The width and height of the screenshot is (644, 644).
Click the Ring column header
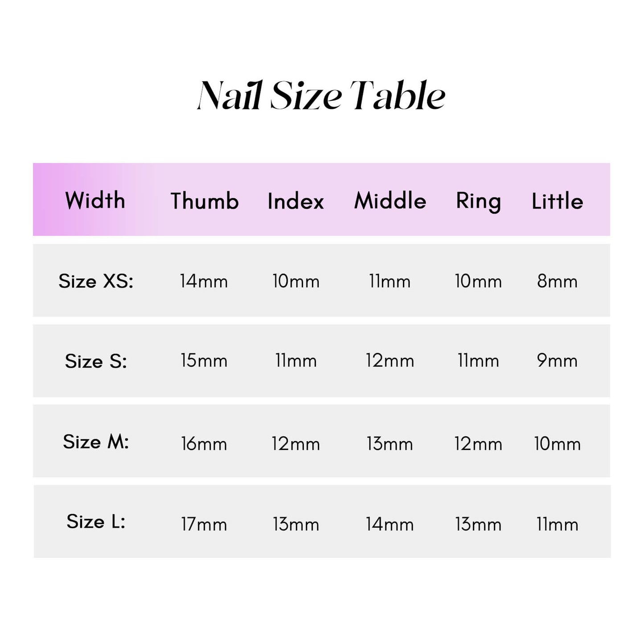(478, 201)
